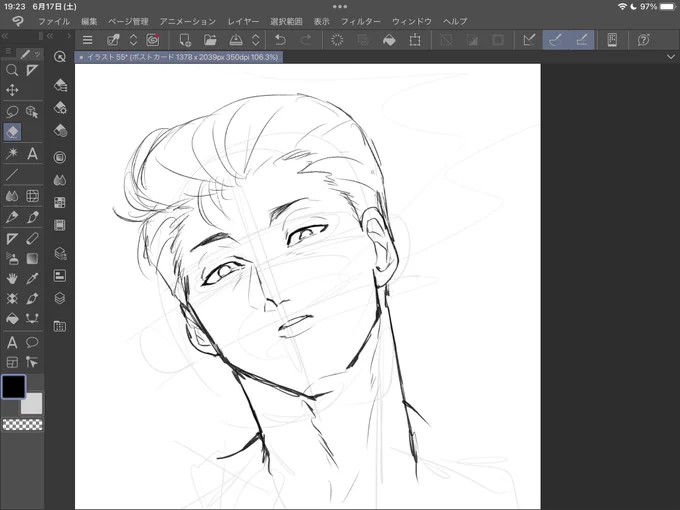Open the command bar hamburger menu
This screenshot has width=680, height=510.
click(x=88, y=40)
